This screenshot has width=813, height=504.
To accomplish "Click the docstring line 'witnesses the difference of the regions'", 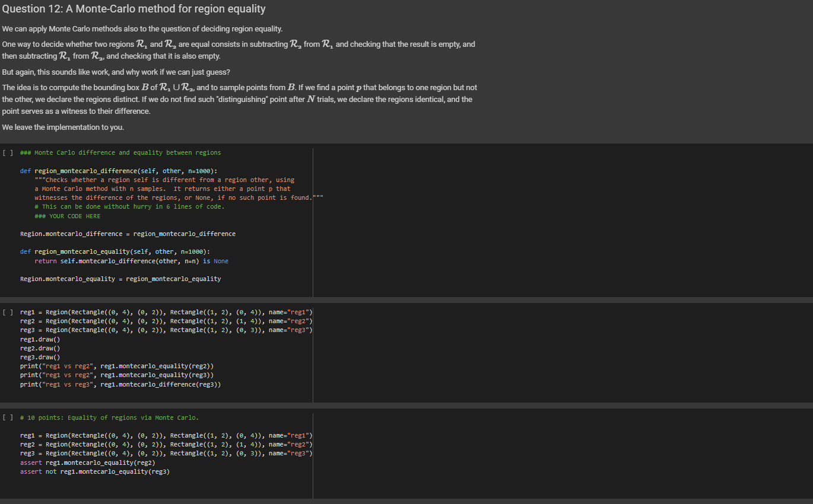I will click(x=180, y=197).
